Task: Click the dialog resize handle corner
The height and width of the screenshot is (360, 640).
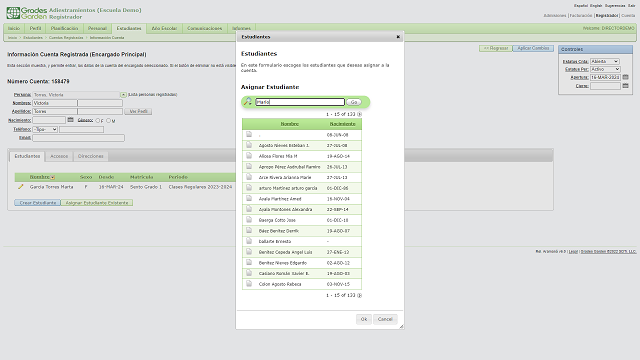Action: click(x=401, y=326)
